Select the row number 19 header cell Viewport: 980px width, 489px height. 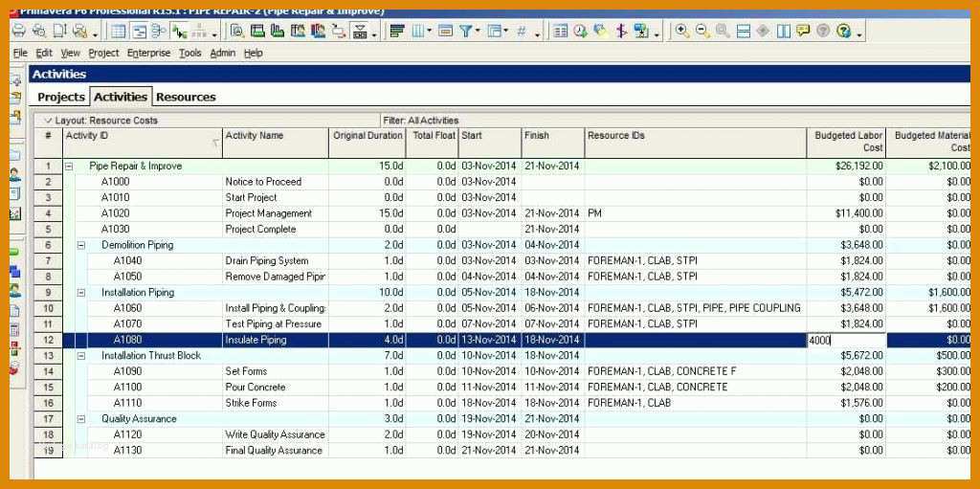48,450
